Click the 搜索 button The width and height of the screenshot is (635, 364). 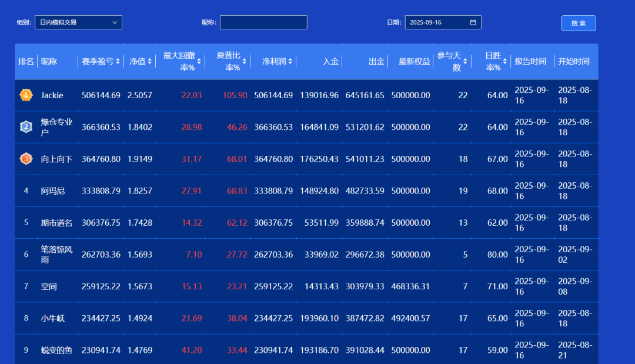pyautogui.click(x=579, y=23)
